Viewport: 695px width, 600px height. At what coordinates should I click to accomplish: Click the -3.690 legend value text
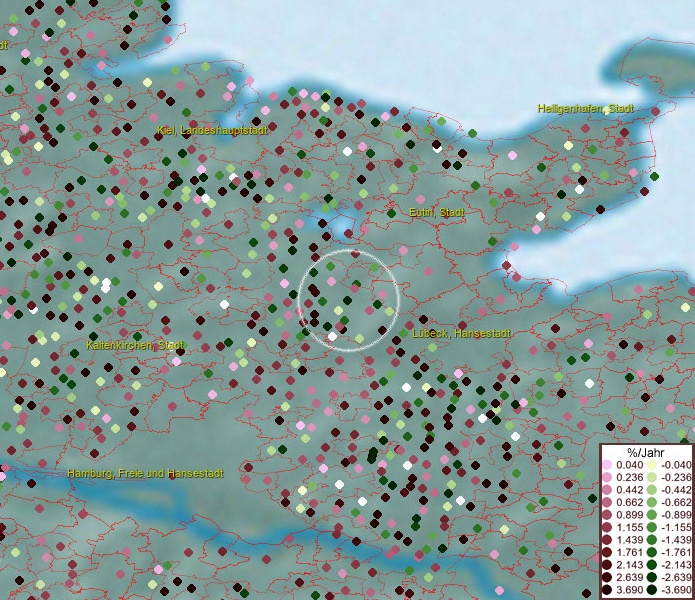[676, 590]
